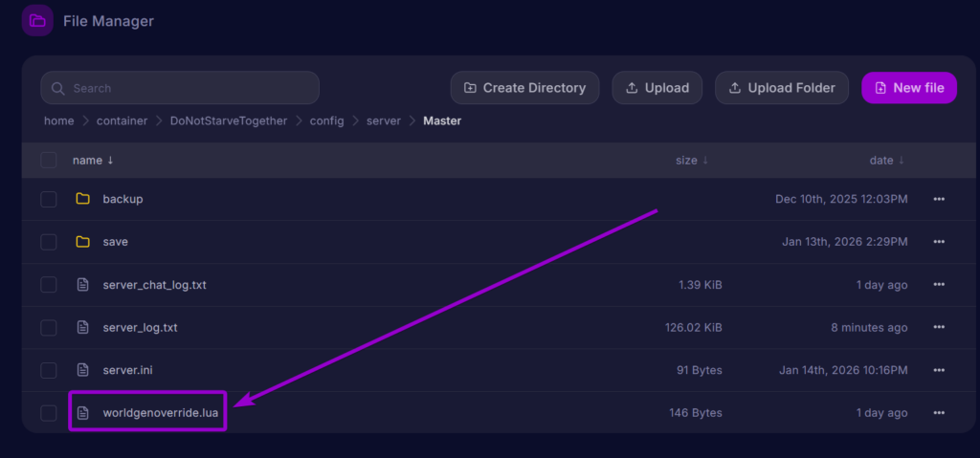Screen dimensions: 980x458
Task: Navigate to DoNotStarveTogether in breadcrumb
Action: (228, 121)
